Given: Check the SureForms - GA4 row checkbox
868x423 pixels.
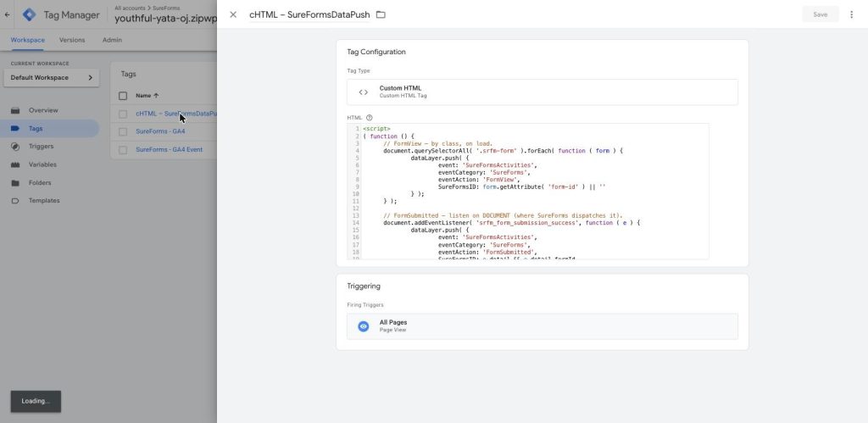Looking at the screenshot, I should (x=123, y=131).
